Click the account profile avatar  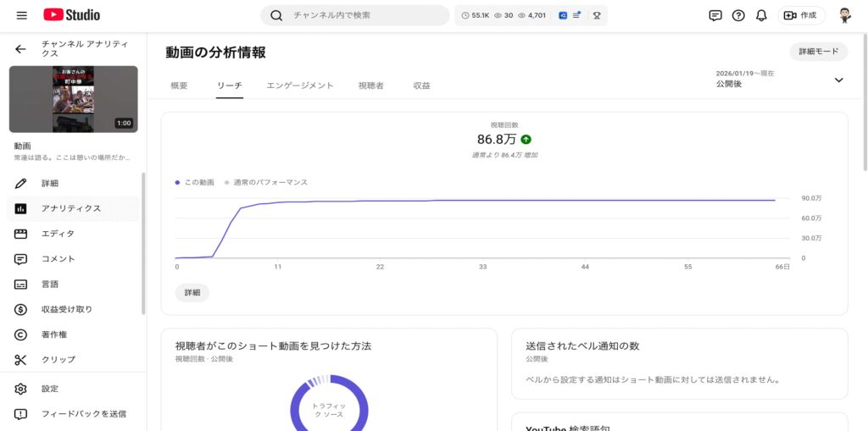(x=844, y=15)
